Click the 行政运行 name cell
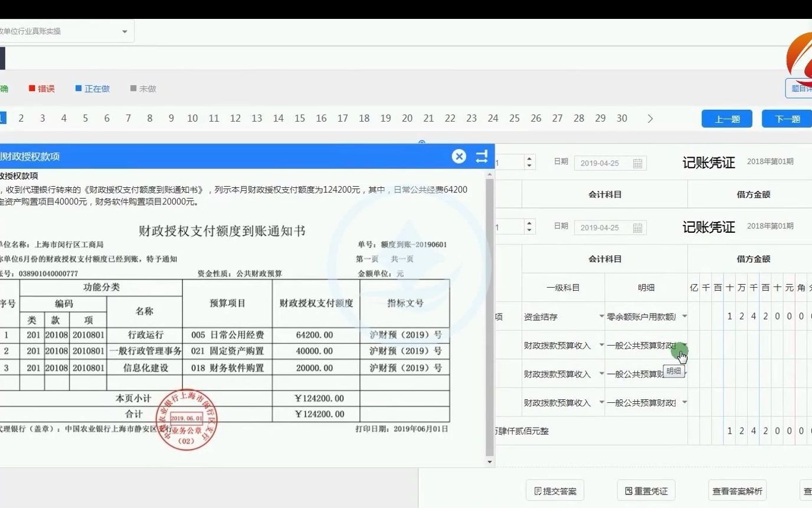The width and height of the screenshot is (812, 508). tap(145, 335)
